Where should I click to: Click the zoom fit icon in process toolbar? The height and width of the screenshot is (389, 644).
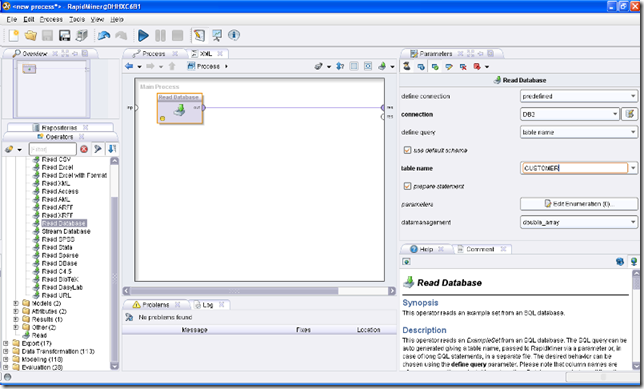(368, 66)
